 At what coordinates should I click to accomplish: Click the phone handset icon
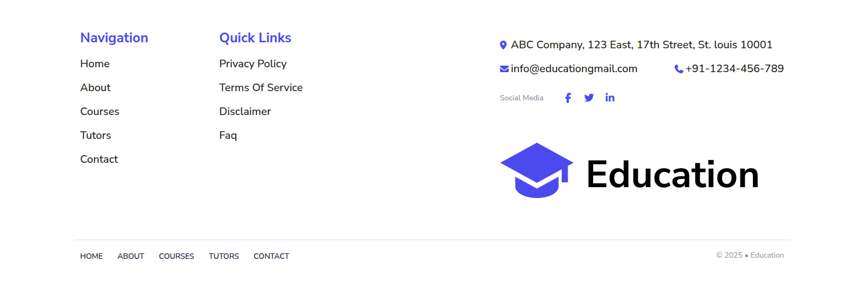pyautogui.click(x=678, y=69)
